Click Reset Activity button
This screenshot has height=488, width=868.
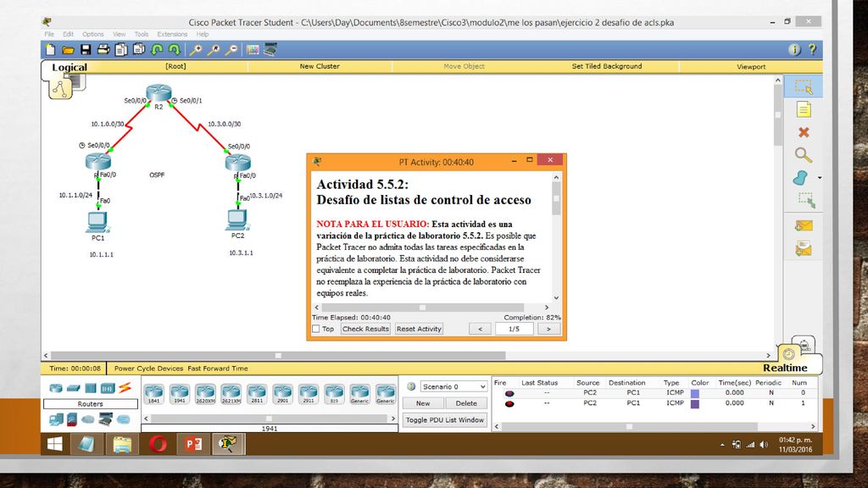[x=419, y=329]
